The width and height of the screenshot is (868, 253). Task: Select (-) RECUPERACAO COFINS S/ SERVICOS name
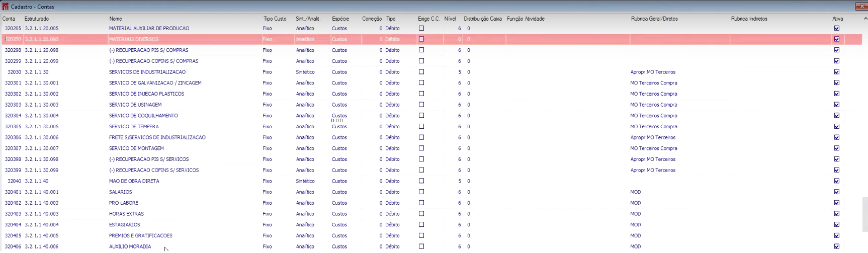coord(154,171)
